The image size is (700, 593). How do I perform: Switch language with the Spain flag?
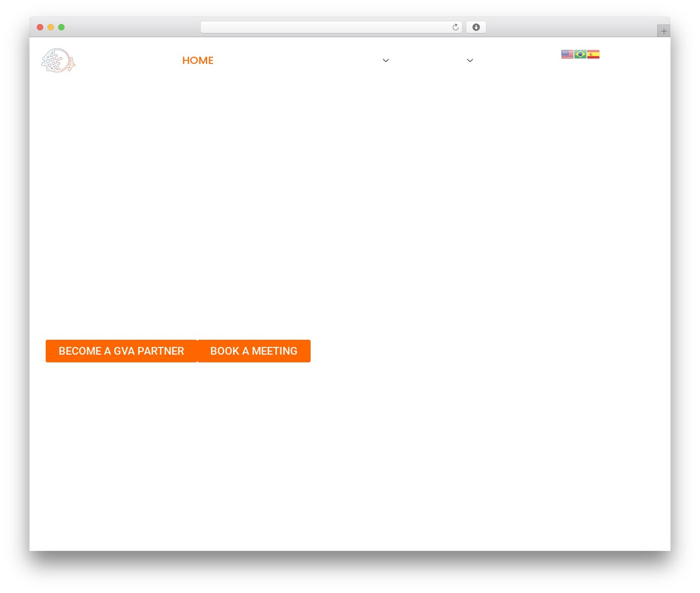click(x=593, y=54)
